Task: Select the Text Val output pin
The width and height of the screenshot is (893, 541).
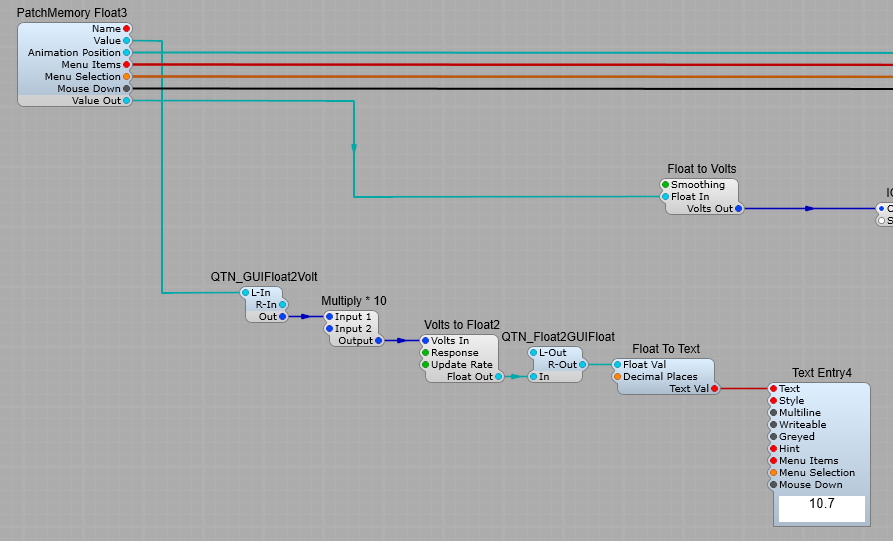Action: 714,389
